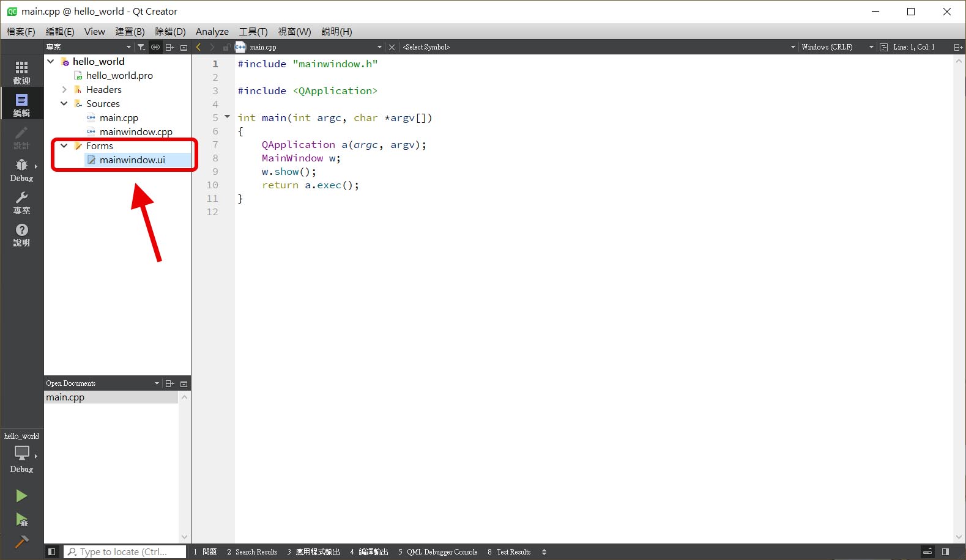This screenshot has width=966, height=560.
Task: Close the main.cpp document with X
Action: [x=392, y=47]
